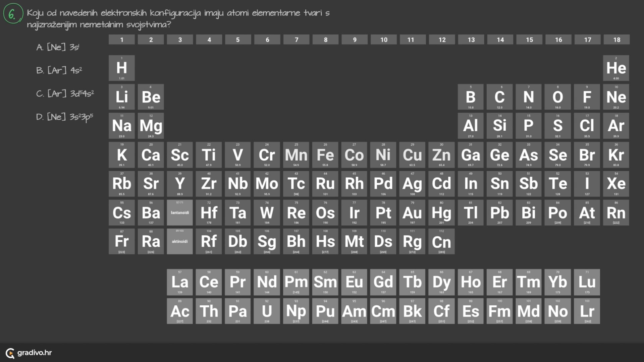
Task: Click the chlorine (Cl) element tile
Action: pyautogui.click(x=587, y=126)
